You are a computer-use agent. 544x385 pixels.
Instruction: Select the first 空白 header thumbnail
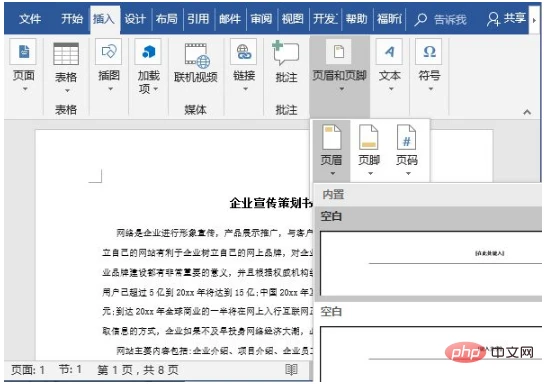pos(430,263)
